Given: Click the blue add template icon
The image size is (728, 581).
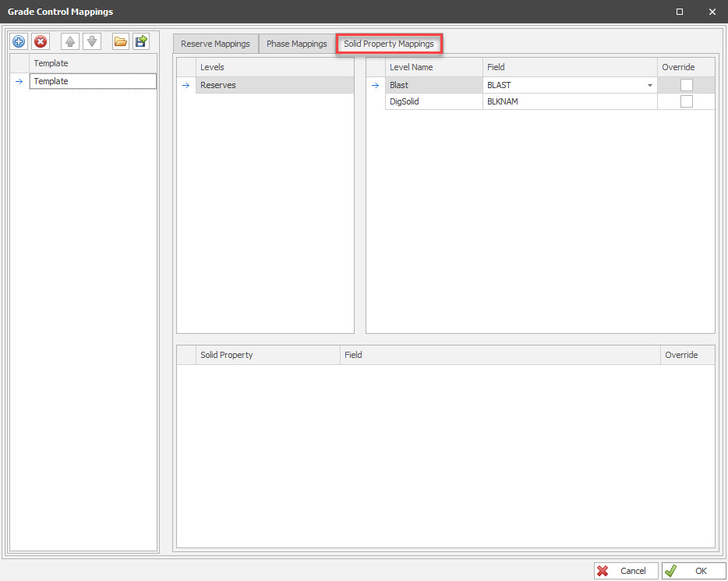Looking at the screenshot, I should [19, 42].
